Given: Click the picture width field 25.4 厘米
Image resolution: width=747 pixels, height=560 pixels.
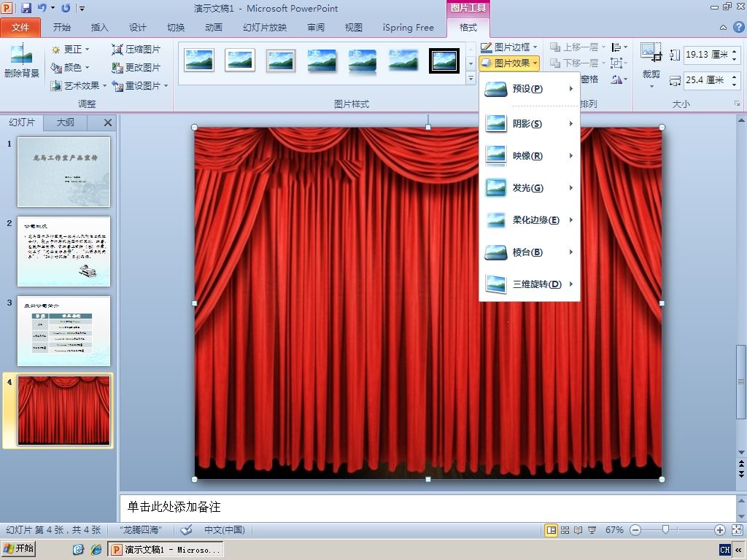Looking at the screenshot, I should (707, 80).
